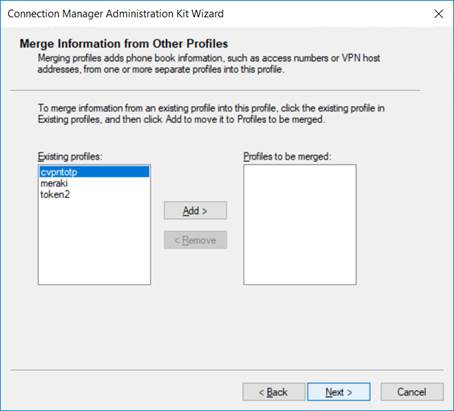Click the Merge Information from Other Profiles heading

(x=124, y=44)
